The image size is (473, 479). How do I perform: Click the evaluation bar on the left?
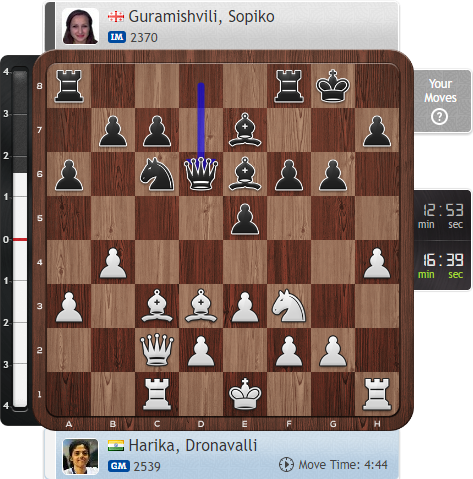tap(20, 239)
